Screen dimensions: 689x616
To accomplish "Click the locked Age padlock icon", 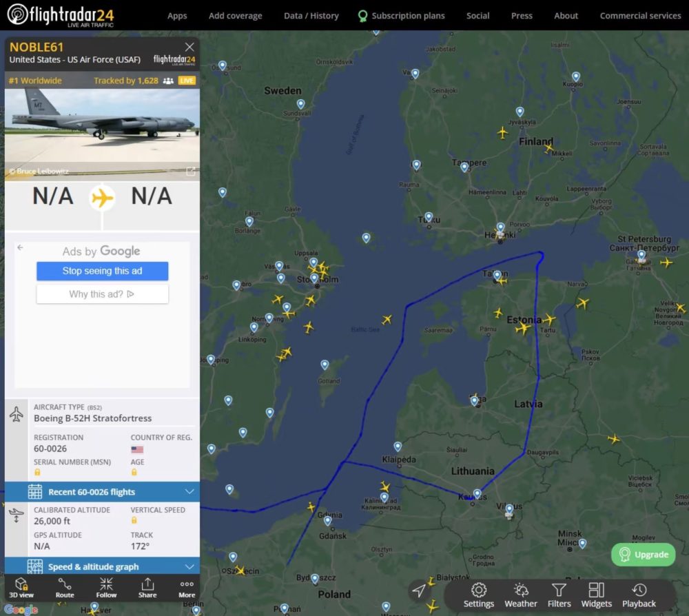I will point(134,472).
